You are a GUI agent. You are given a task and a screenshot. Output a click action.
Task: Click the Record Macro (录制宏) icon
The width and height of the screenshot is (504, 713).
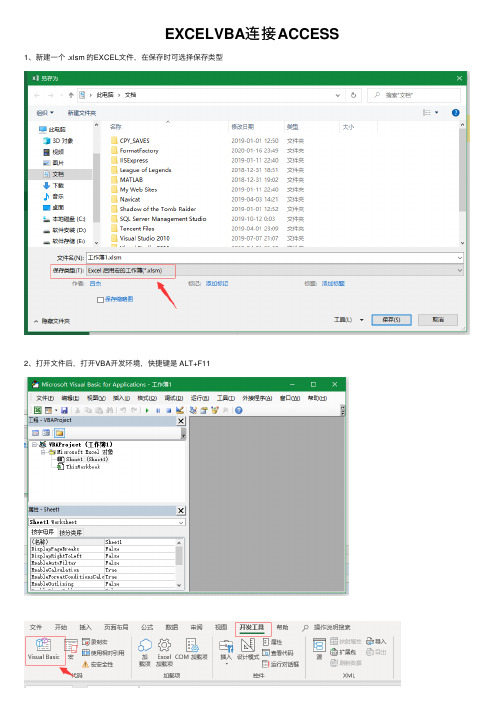click(x=86, y=642)
